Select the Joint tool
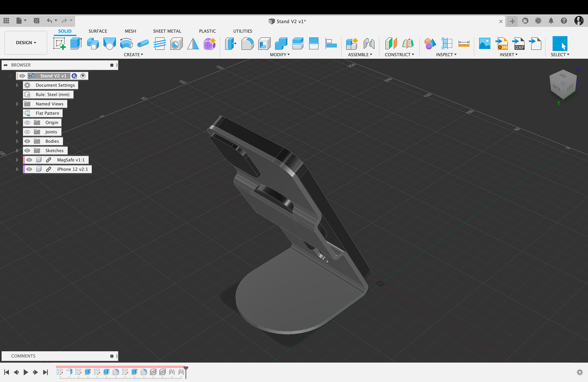Image resolution: width=588 pixels, height=382 pixels. point(369,43)
